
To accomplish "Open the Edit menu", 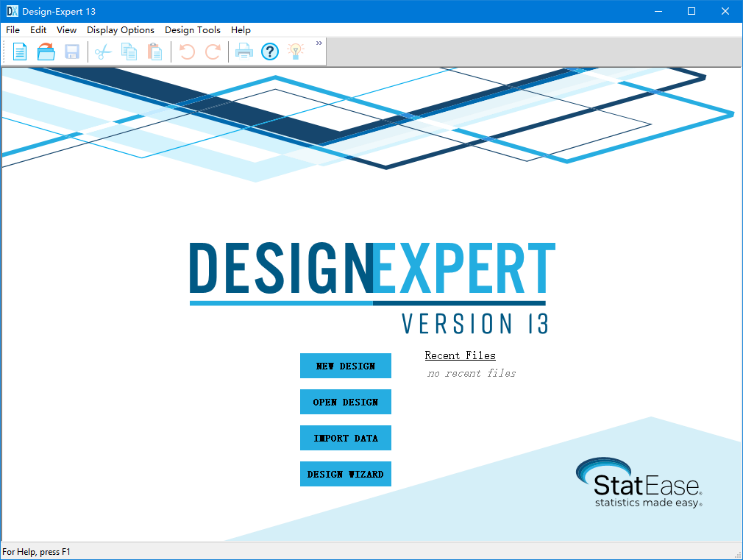I will click(x=38, y=30).
